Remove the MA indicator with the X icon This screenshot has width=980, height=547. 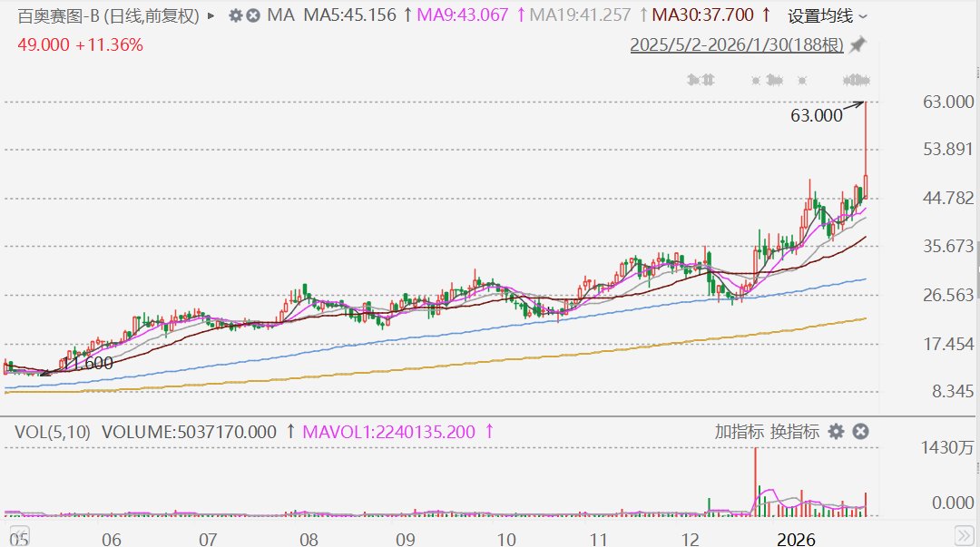(x=253, y=15)
